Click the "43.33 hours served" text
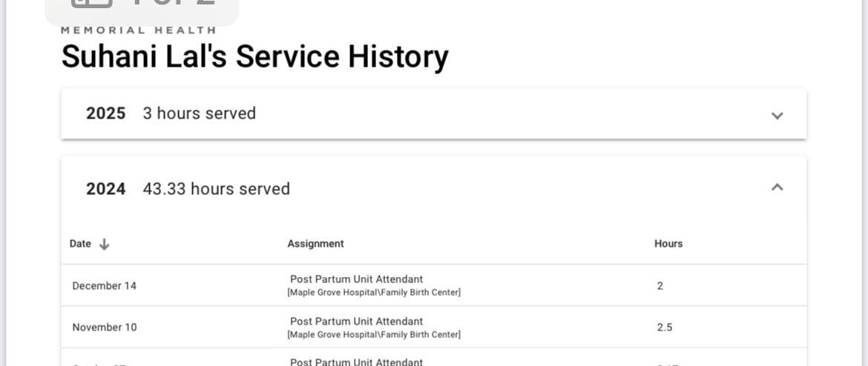Image resolution: width=868 pixels, height=366 pixels. pyautogui.click(x=216, y=189)
